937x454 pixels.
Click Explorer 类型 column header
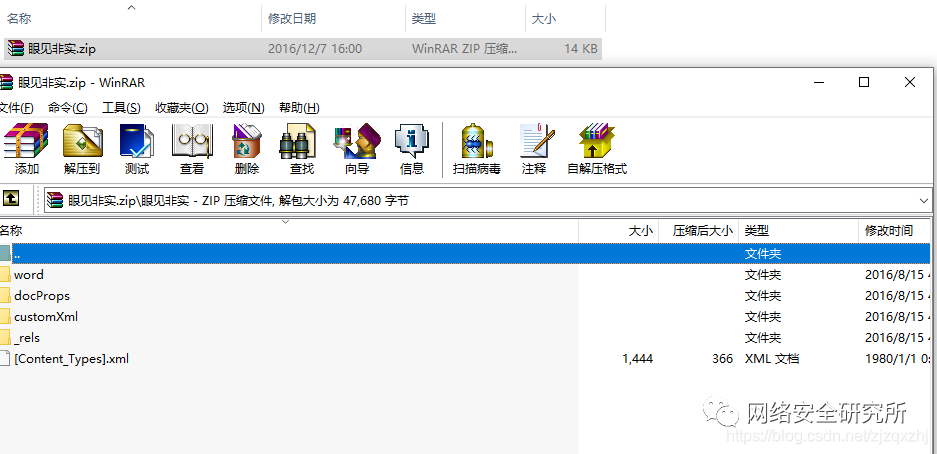(465, 19)
